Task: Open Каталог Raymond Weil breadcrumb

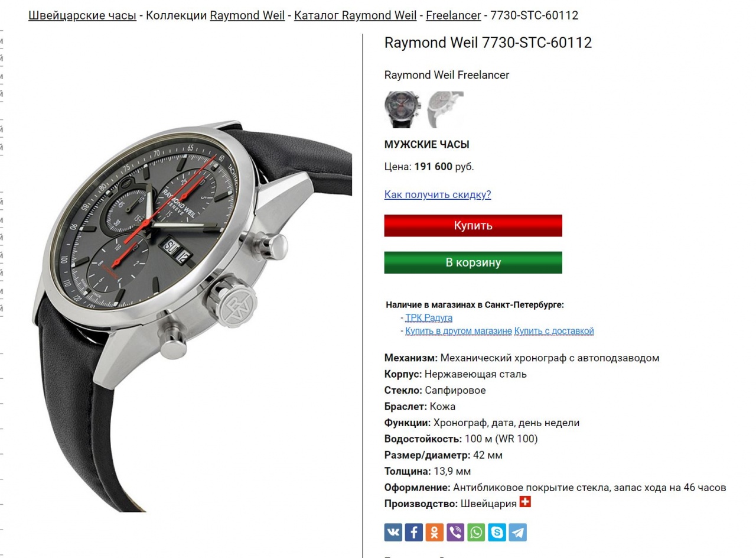Action: [x=355, y=15]
